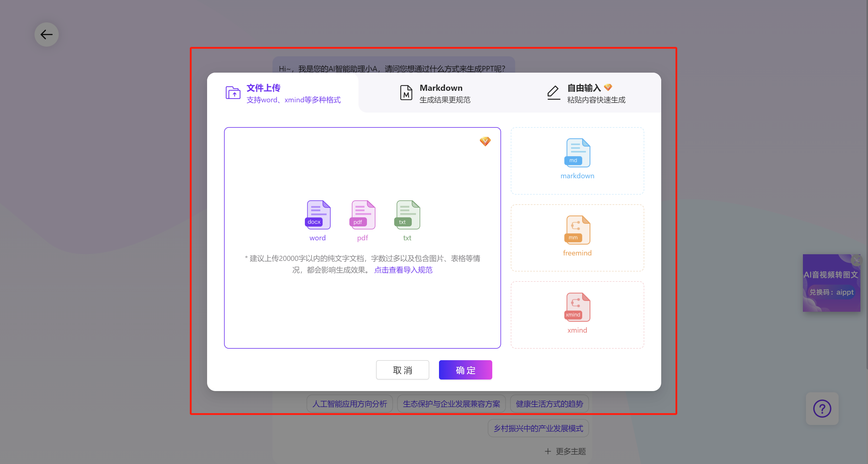Screen dimensions: 868x464
Task: Select topic 乡村振兴中的产业发展模式
Action: click(538, 428)
